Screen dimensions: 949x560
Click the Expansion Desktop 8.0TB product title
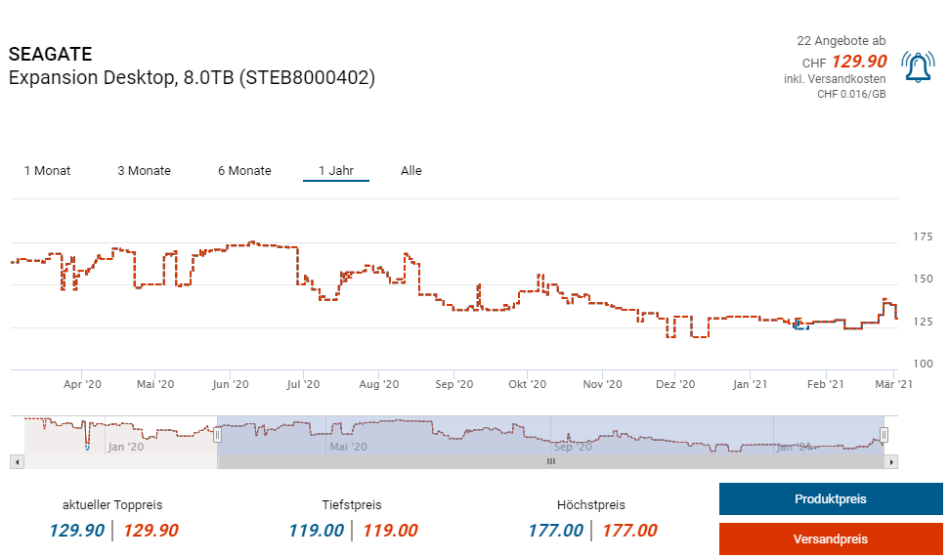point(192,78)
